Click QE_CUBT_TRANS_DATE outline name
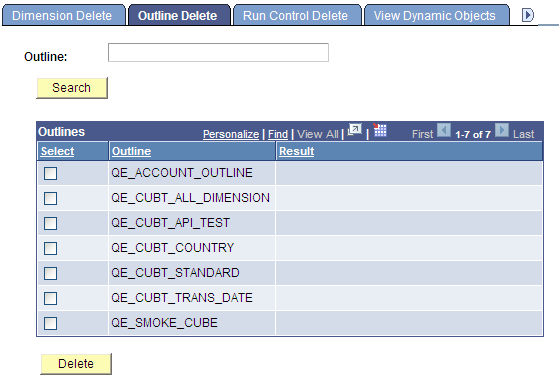559x381 pixels. 182,298
